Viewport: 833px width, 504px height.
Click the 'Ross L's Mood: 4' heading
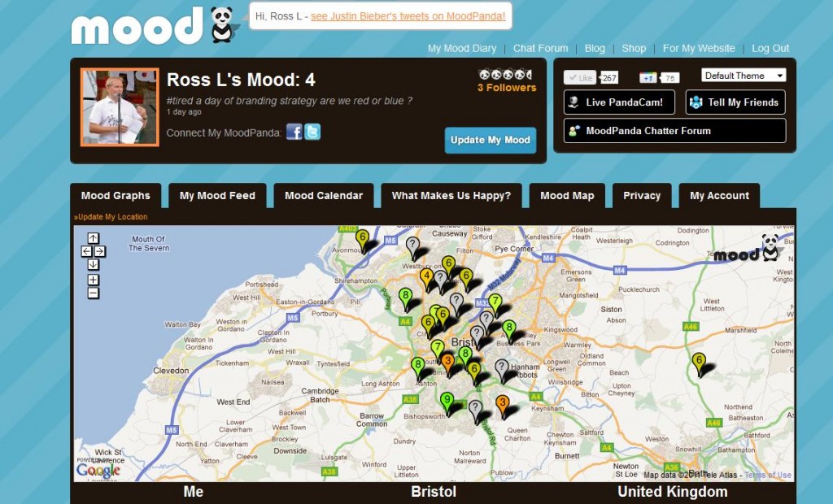click(x=241, y=80)
